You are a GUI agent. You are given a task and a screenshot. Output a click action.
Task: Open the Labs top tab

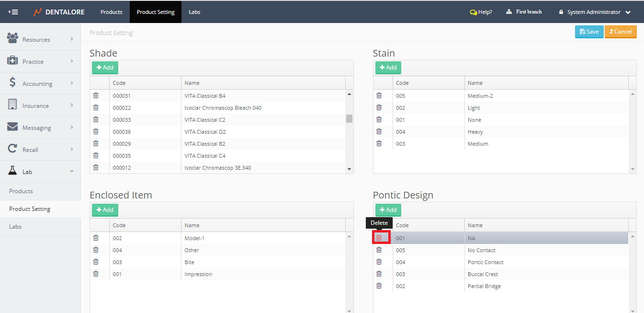[194, 12]
